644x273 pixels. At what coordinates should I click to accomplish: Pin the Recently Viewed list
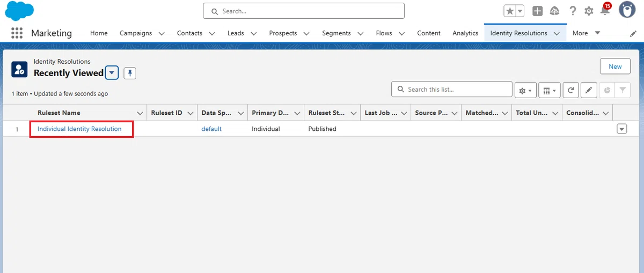tap(130, 73)
